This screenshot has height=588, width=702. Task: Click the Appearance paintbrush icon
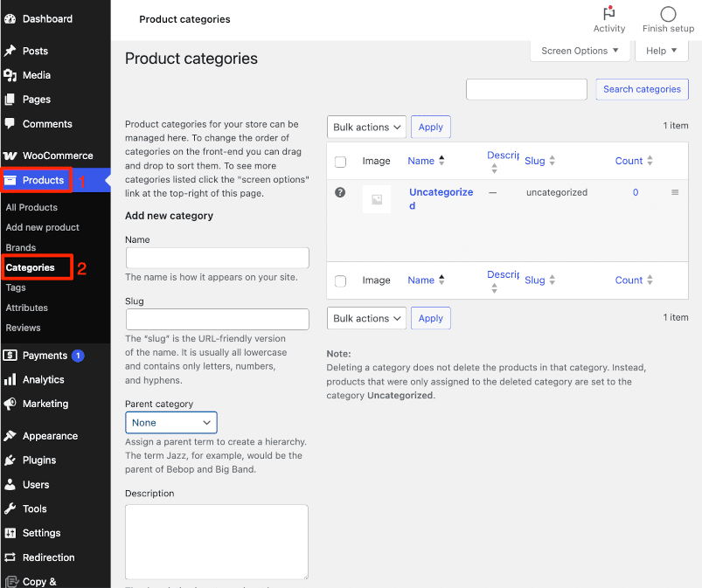point(10,436)
